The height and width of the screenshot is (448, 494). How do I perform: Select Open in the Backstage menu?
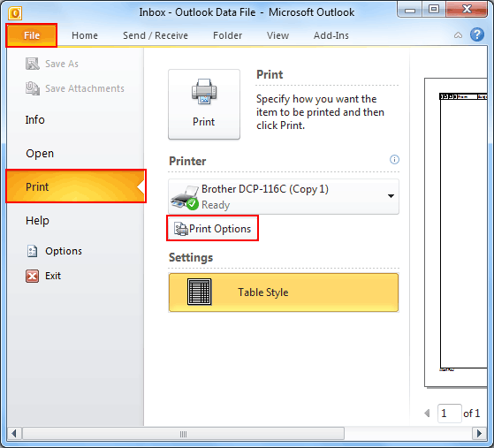click(40, 154)
